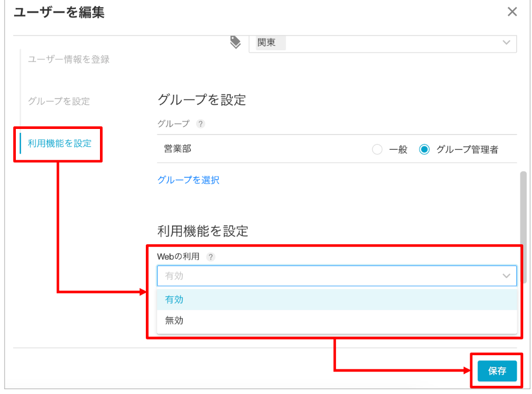The width and height of the screenshot is (532, 394).
Task: Expand the 関東 field chevron
Action: pyautogui.click(x=506, y=43)
